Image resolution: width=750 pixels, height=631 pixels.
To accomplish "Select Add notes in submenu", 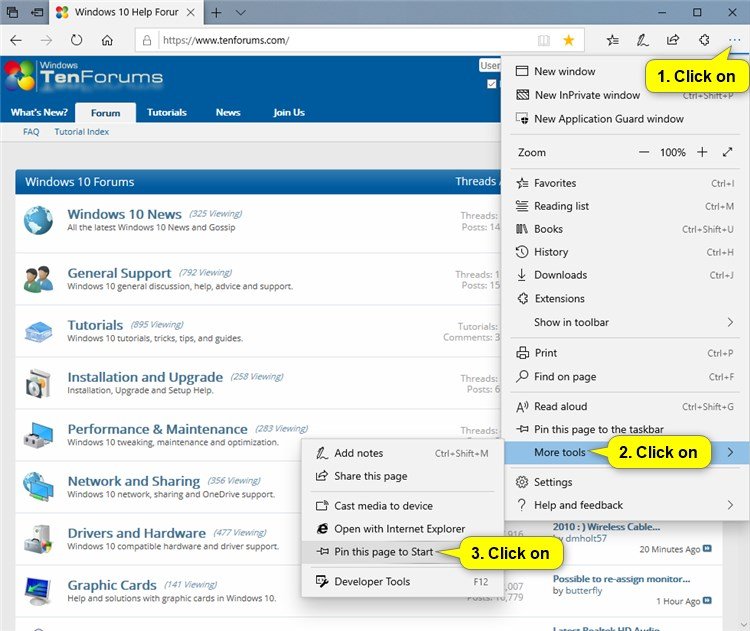I will point(402,453).
